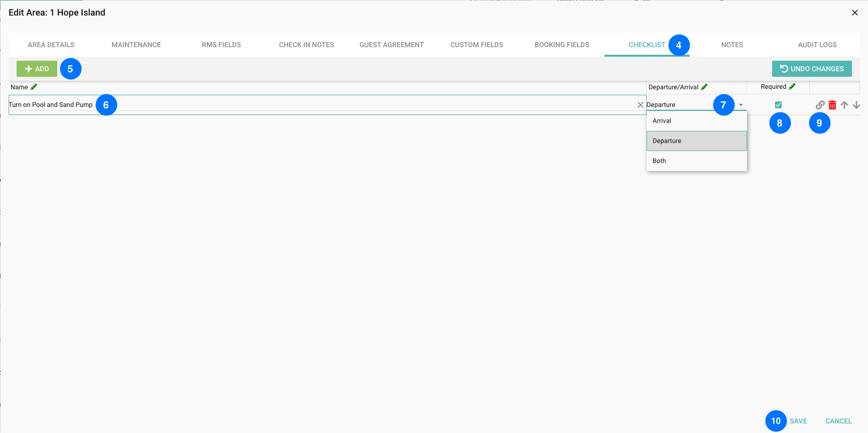
Task: Click the Undo Changes button
Action: [x=811, y=69]
